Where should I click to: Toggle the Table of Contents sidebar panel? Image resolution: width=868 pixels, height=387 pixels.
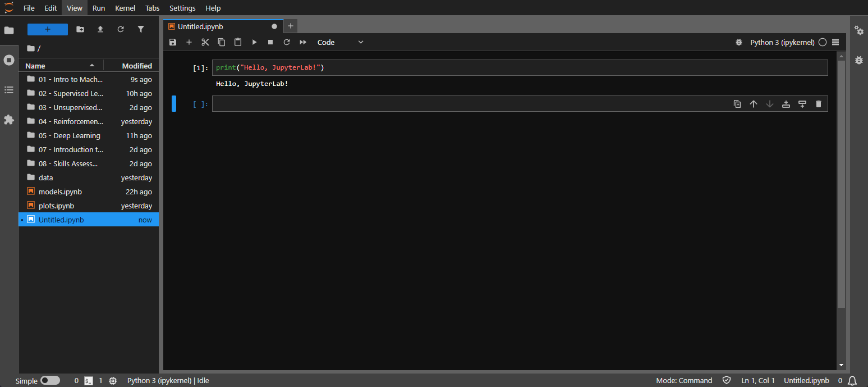(8, 90)
